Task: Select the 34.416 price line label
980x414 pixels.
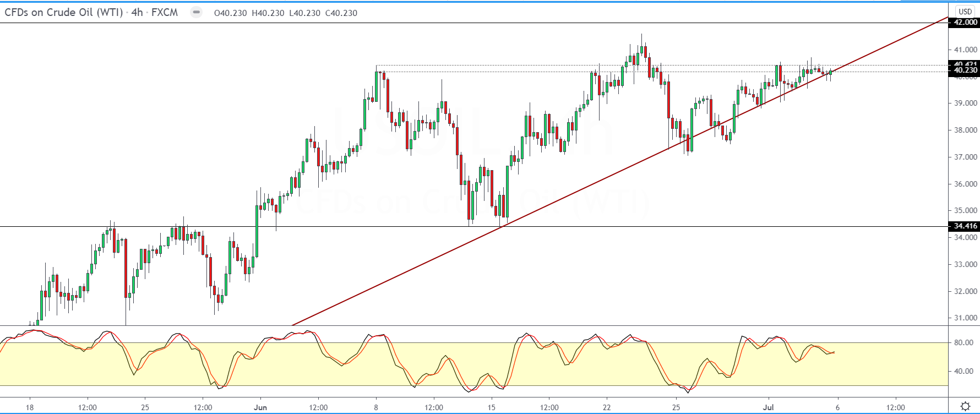Action: 964,226
